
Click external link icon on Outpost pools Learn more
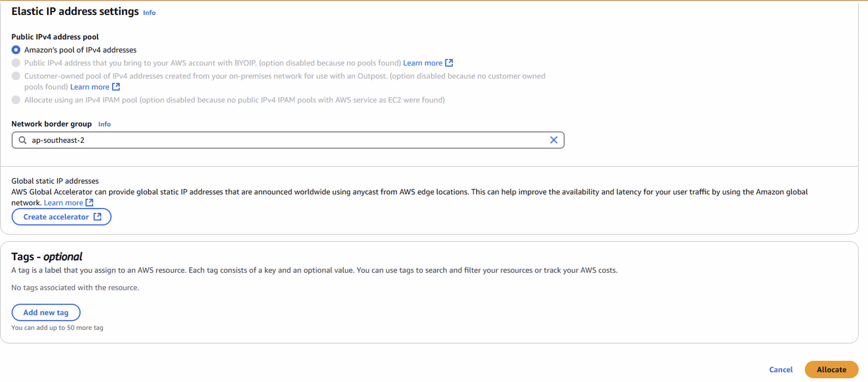[x=116, y=87]
